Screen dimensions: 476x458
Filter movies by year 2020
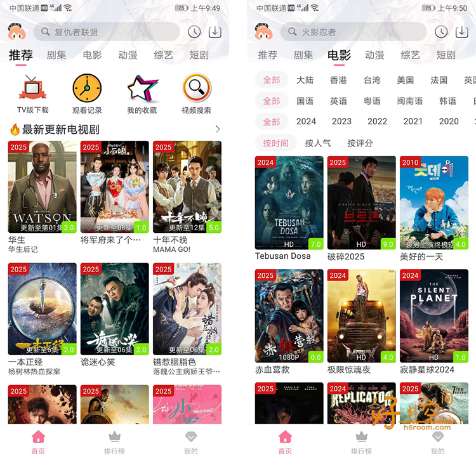pos(449,121)
